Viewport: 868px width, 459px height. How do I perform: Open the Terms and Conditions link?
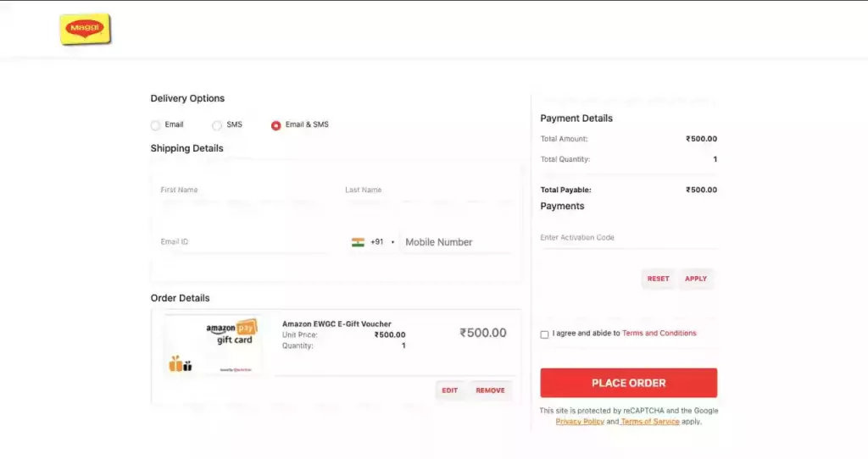coord(659,334)
